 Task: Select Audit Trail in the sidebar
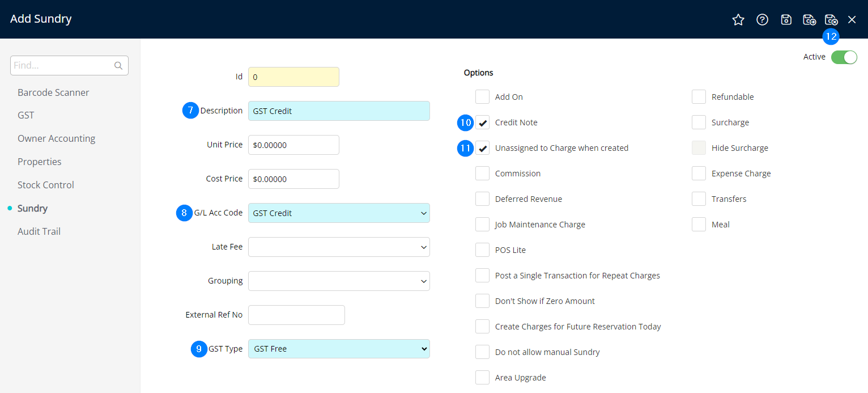39,231
